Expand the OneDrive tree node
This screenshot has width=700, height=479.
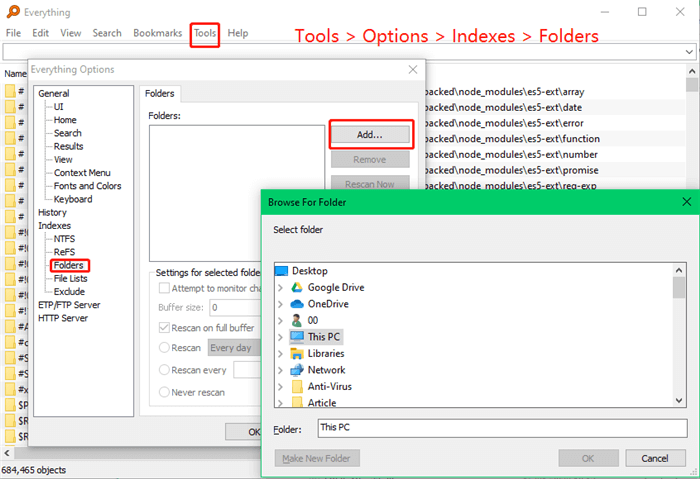click(280, 304)
